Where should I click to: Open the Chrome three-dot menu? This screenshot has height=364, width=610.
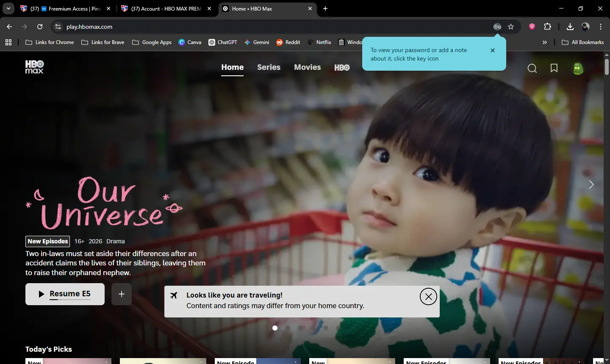click(601, 27)
